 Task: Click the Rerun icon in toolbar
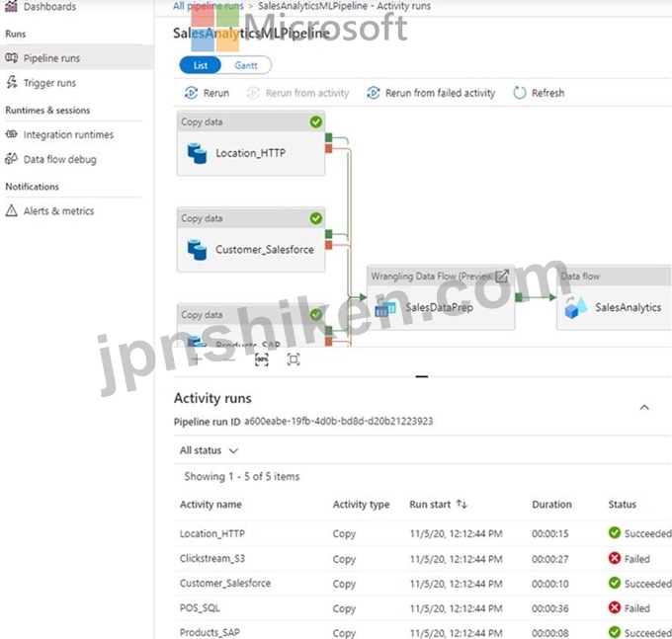pos(191,93)
